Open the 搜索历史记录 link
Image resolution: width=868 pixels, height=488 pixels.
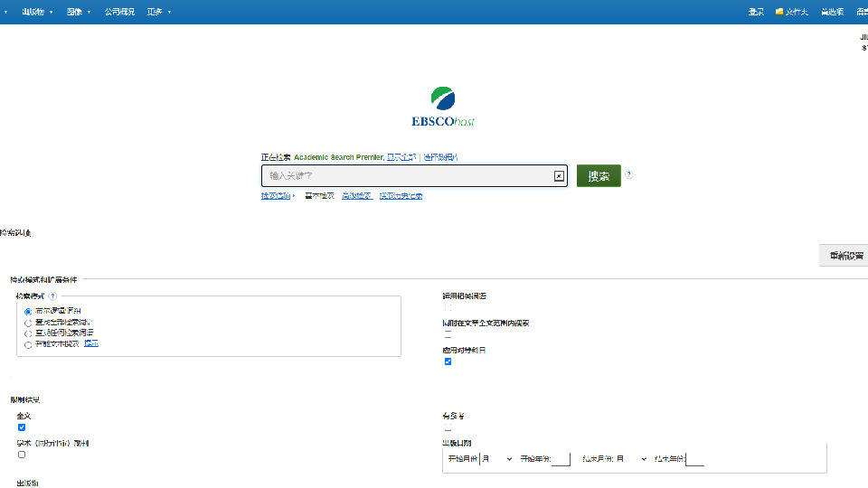(x=401, y=196)
